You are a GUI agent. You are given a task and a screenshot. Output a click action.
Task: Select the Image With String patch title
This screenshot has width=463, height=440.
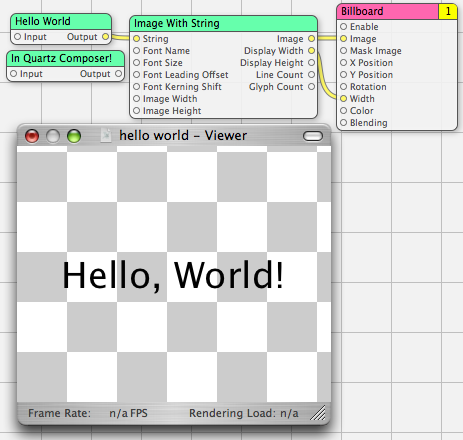(177, 23)
